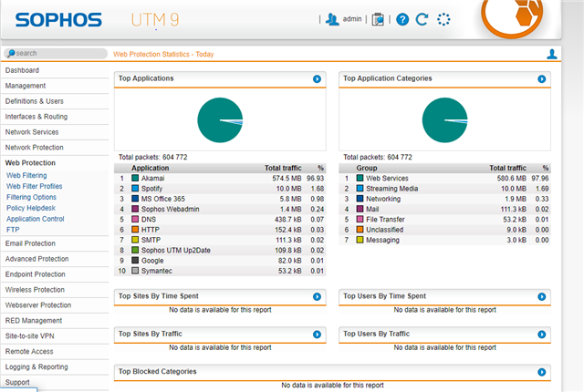Image resolution: width=584 pixels, height=392 pixels.
Task: Expand Webserver Protection menu
Action: (55, 305)
